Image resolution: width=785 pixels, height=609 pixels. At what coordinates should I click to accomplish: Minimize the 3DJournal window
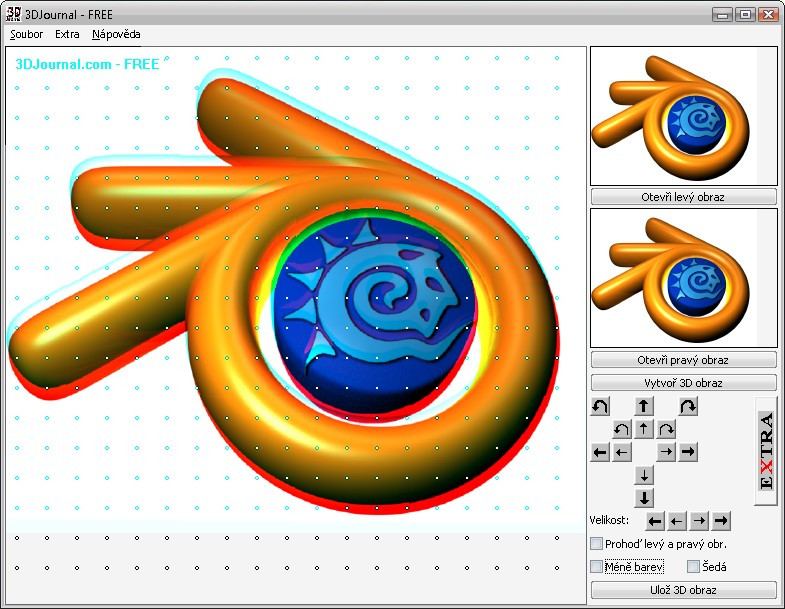pyautogui.click(x=722, y=15)
